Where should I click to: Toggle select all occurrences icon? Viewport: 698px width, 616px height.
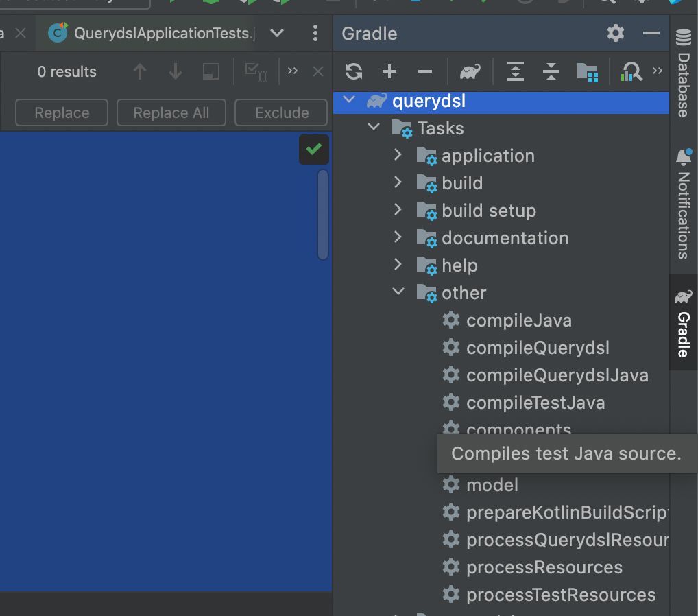coord(256,72)
